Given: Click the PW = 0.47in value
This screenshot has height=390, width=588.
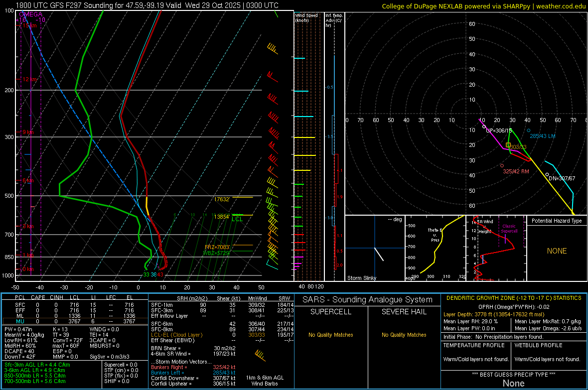Looking at the screenshot, I should click(x=18, y=329).
